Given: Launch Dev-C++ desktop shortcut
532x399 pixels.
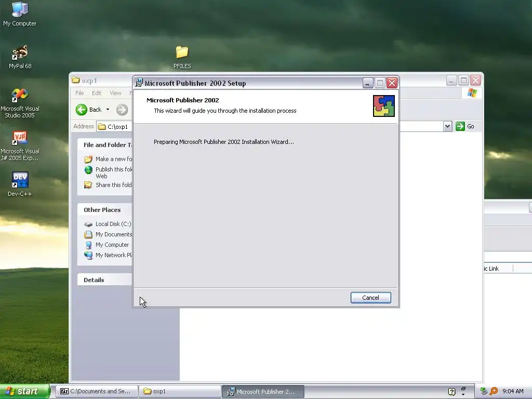Looking at the screenshot, I should (20, 184).
